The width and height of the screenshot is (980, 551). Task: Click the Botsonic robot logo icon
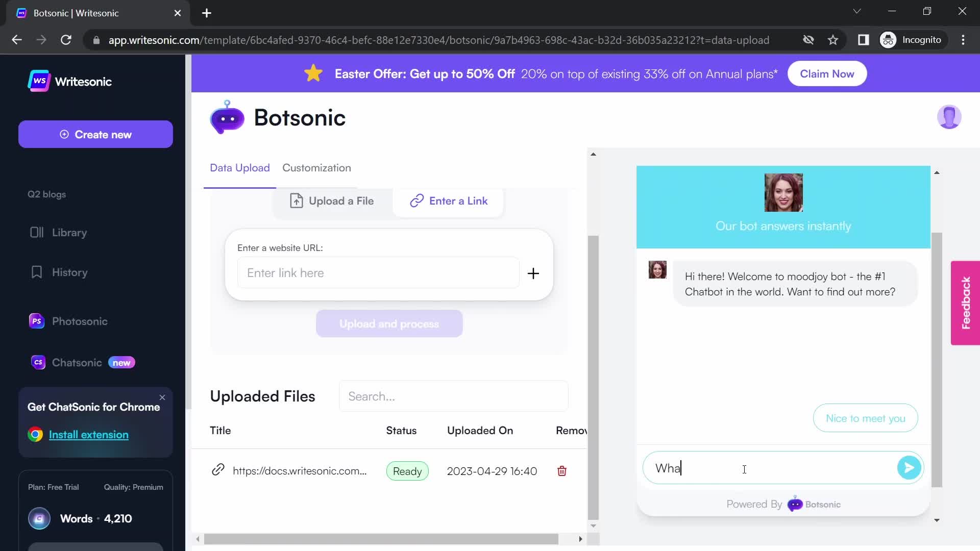coord(227,118)
